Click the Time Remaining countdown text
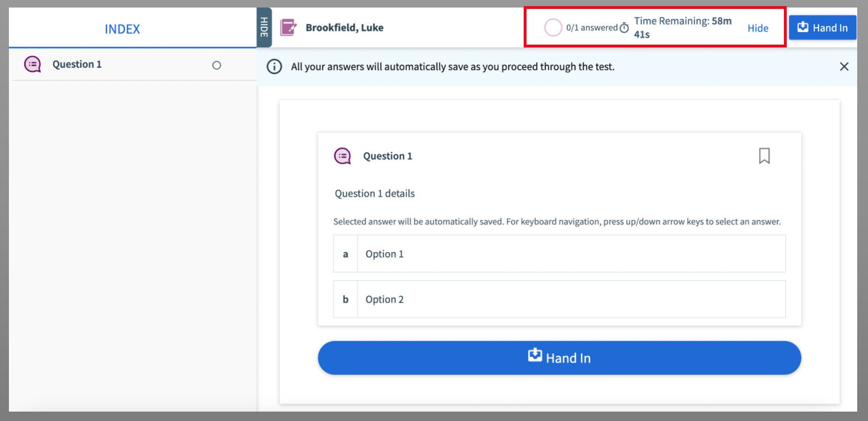This screenshot has height=421, width=868. 682,27
